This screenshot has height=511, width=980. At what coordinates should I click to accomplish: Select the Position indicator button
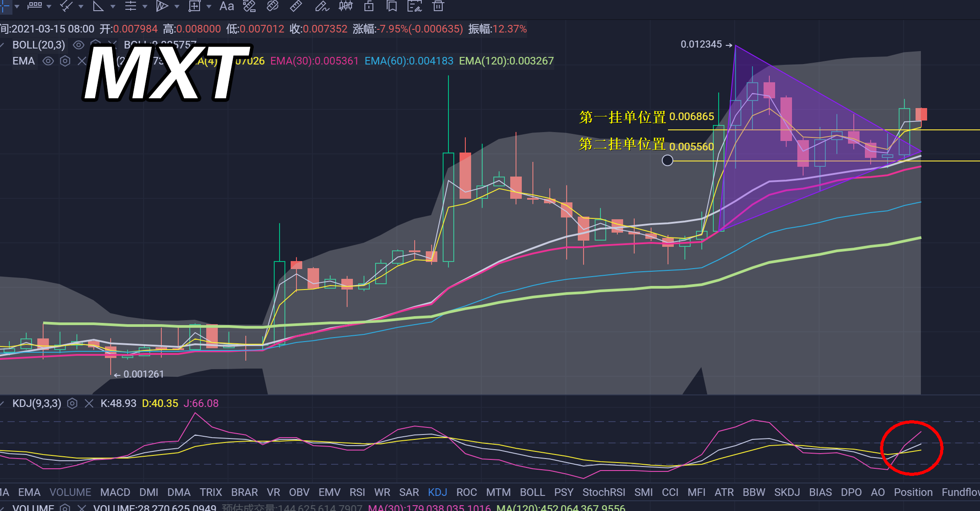(x=913, y=492)
